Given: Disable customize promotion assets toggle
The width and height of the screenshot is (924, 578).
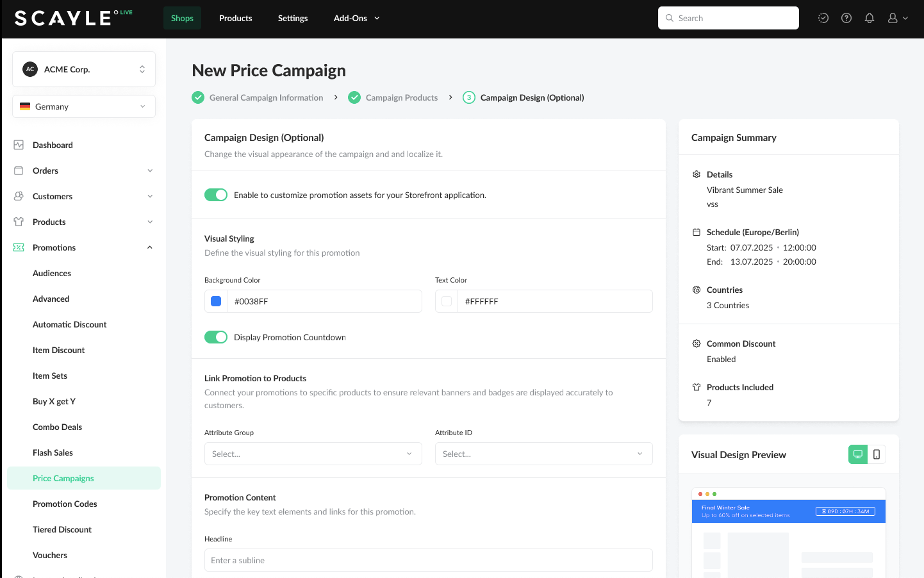Looking at the screenshot, I should [x=216, y=195].
